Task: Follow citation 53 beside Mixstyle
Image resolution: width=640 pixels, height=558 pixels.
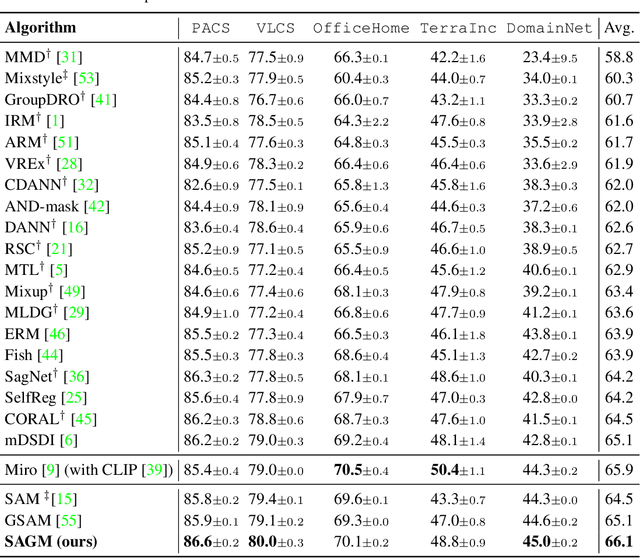Action: click(86, 78)
